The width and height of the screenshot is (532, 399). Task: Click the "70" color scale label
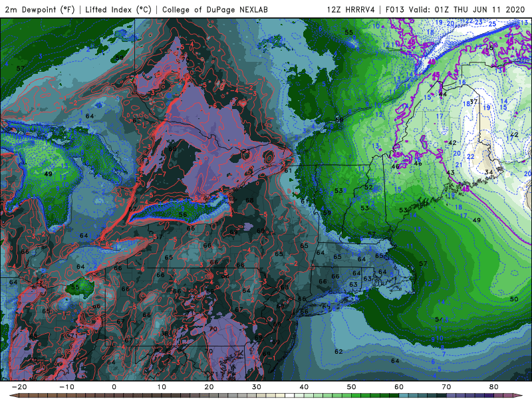tap(446, 387)
